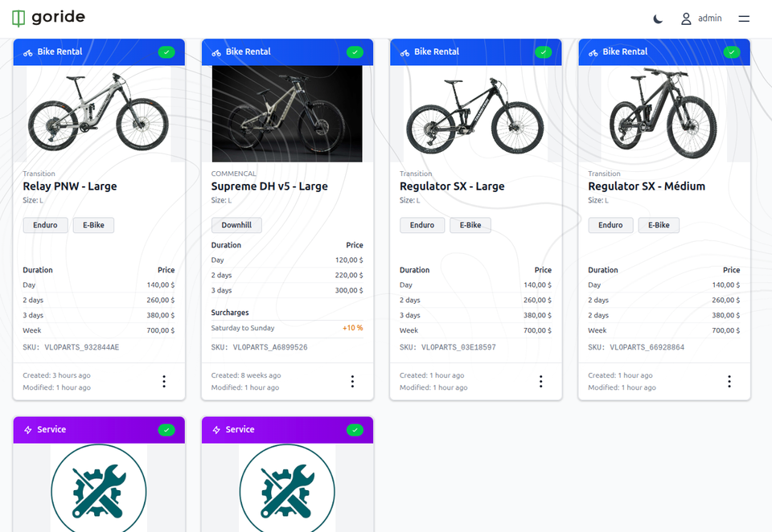Enable dark mode with the moon icon
772x532 pixels.
[x=657, y=18]
